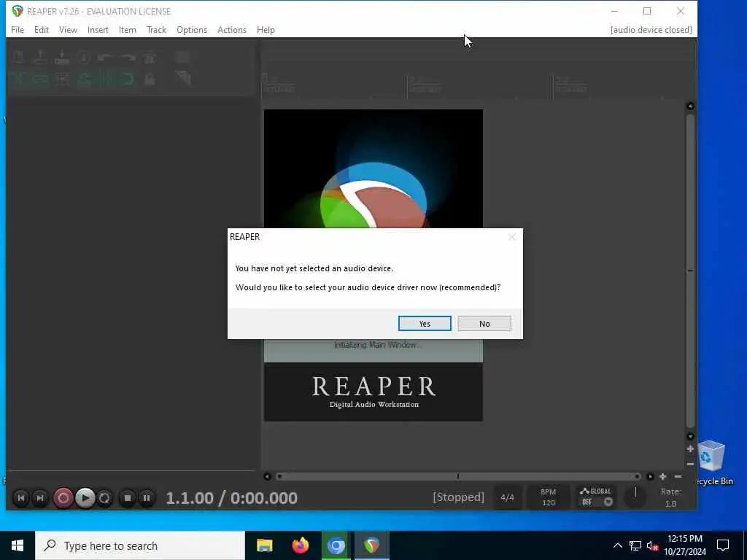Click the New project toolbar icon

click(18, 57)
